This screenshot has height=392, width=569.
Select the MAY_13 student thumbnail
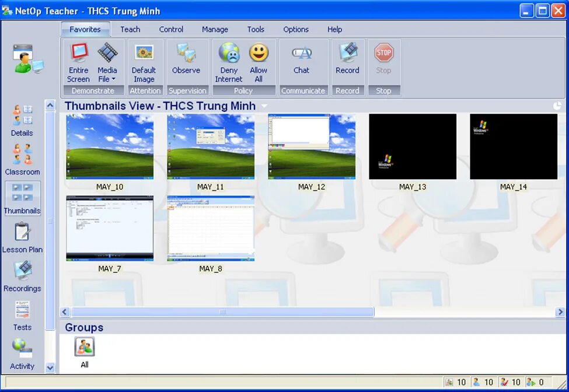413,146
